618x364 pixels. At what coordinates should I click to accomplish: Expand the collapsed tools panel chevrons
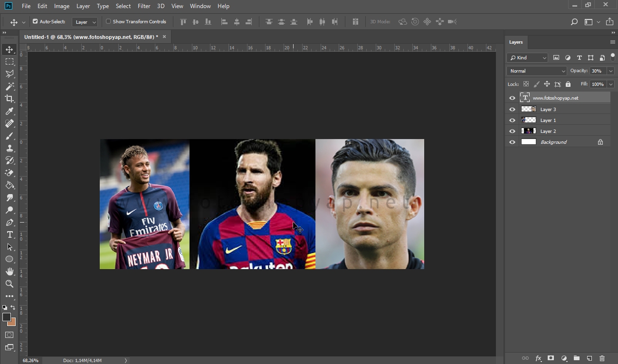5,33
